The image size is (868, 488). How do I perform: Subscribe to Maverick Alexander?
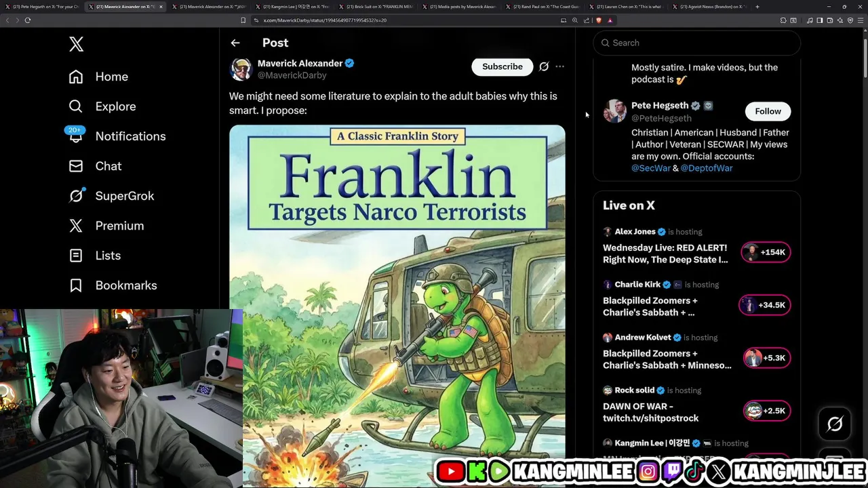click(x=502, y=66)
